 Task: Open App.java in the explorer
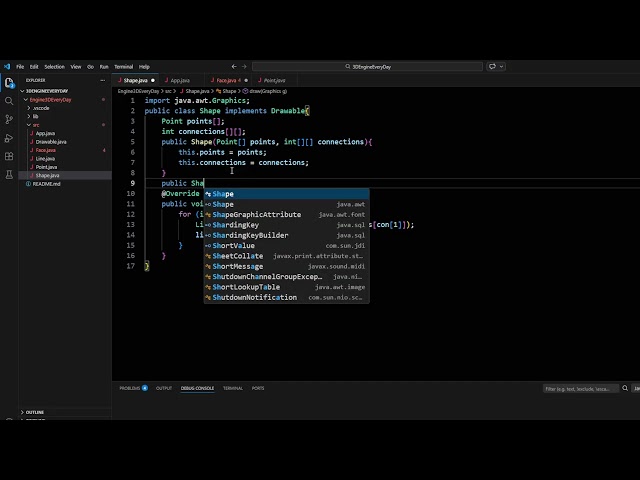click(45, 133)
